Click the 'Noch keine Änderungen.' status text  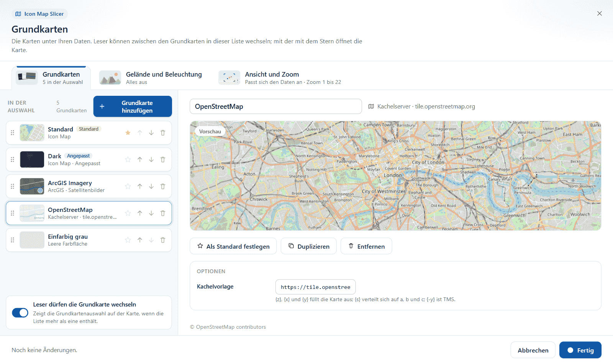click(44, 350)
